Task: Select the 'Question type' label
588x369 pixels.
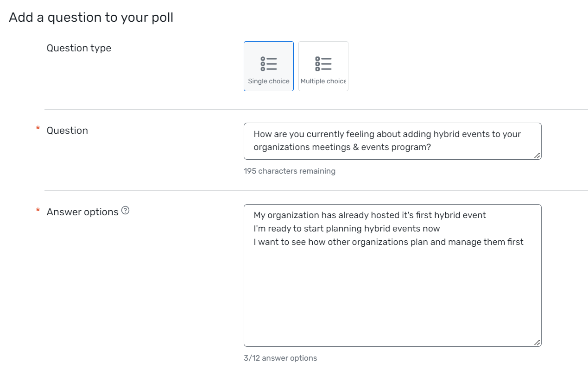Action: 79,48
